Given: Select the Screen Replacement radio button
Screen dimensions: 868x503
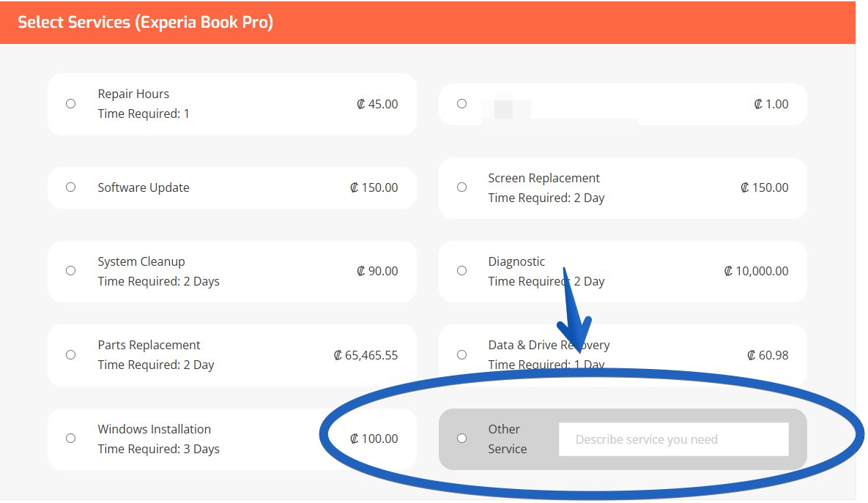Looking at the screenshot, I should [461, 187].
